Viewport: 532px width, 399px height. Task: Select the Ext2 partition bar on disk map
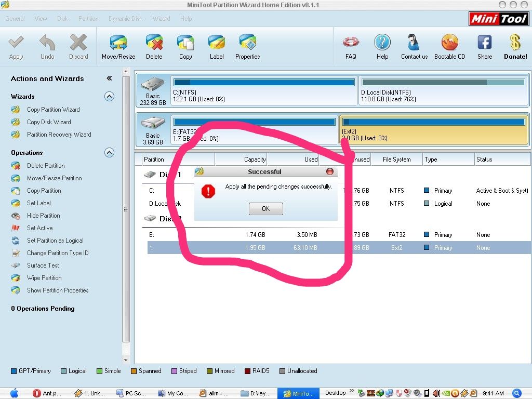click(x=434, y=130)
